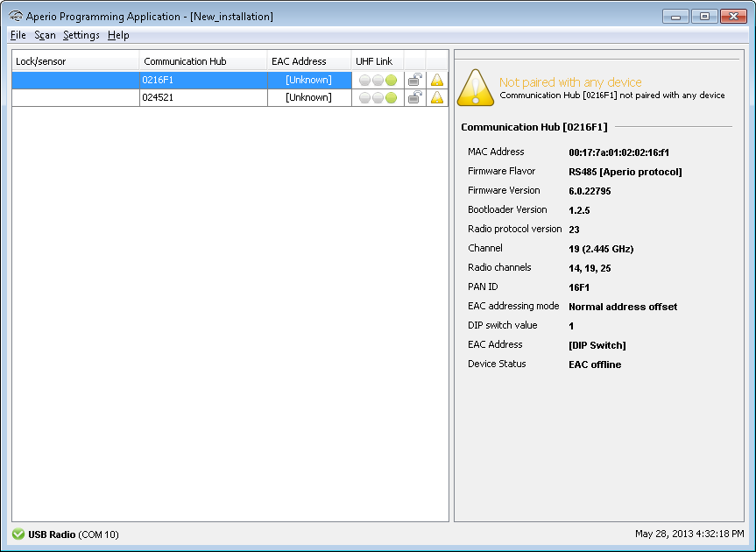Click USB Radio (COM 10) status text
This screenshot has height=552, width=756.
click(74, 534)
